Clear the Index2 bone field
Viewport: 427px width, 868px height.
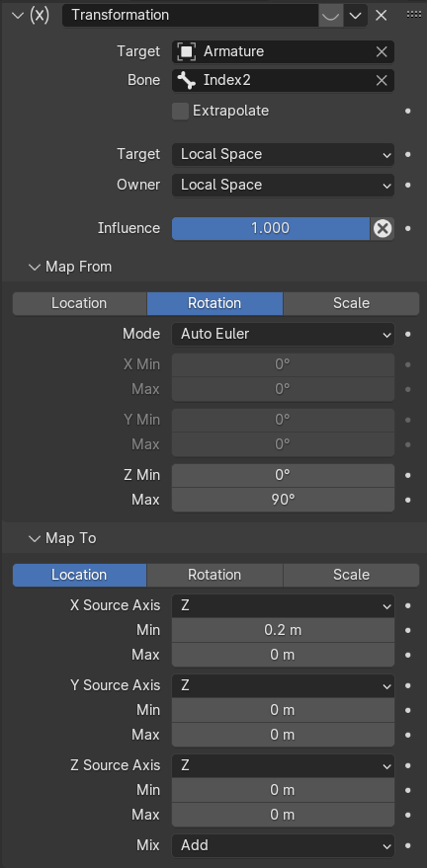382,80
